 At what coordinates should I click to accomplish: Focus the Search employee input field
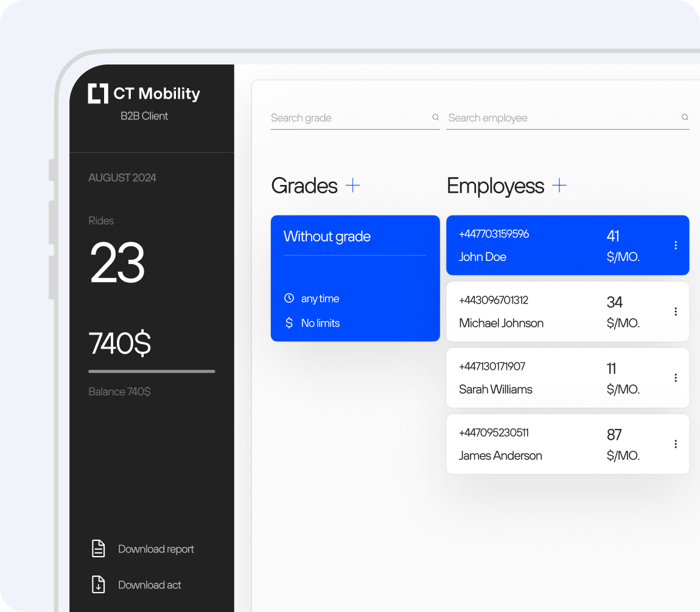point(567,118)
